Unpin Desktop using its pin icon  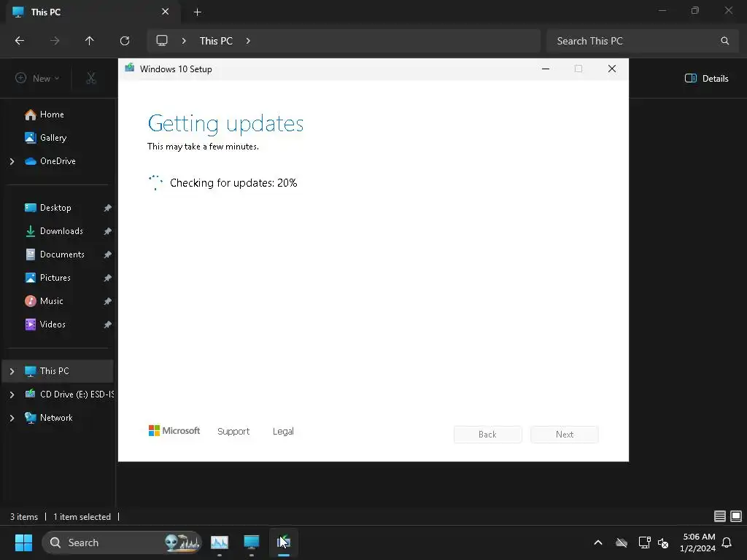108,208
